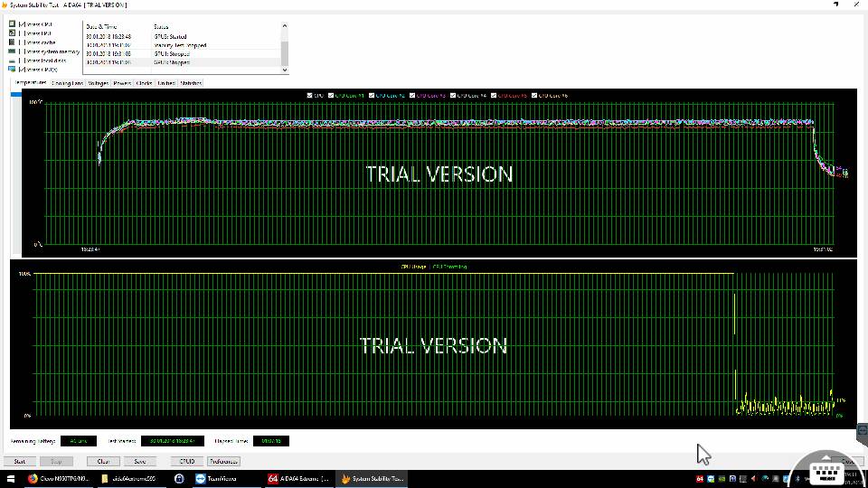Select the 18:28:48 GPU1 Started log entry
Image resolution: width=868 pixels, height=488 pixels.
[x=182, y=36]
